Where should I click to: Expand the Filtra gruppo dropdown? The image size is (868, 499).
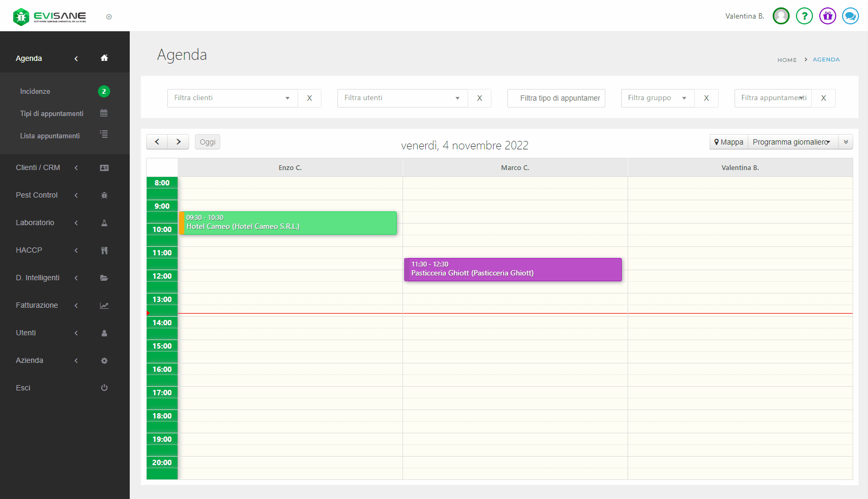click(x=657, y=98)
